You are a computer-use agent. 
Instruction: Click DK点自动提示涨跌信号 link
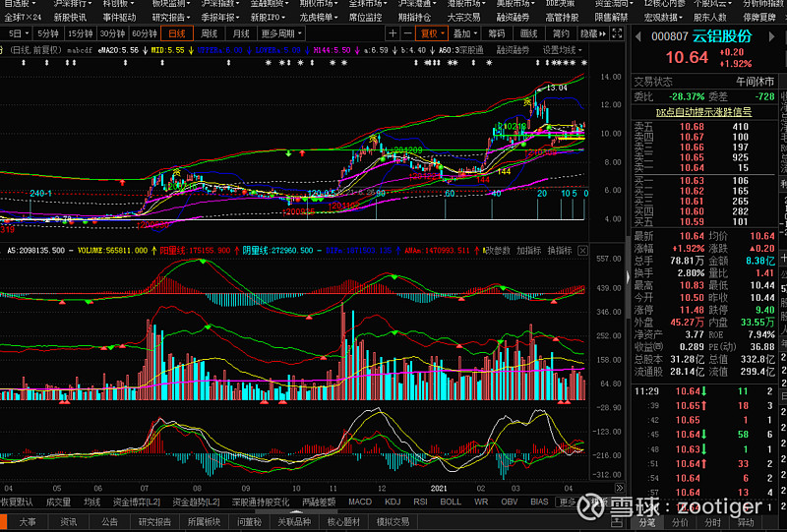pos(703,112)
